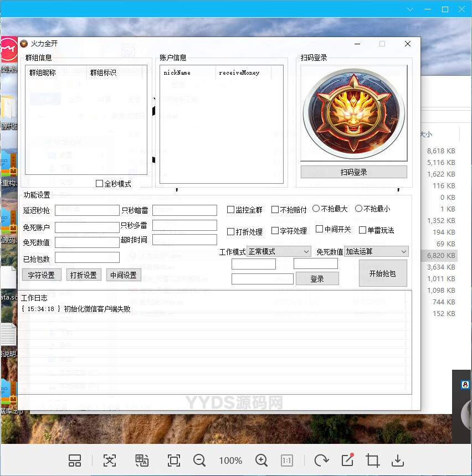Open the 工作模式 dropdown showing 正常模式
This screenshot has height=476, width=472.
coord(279,251)
